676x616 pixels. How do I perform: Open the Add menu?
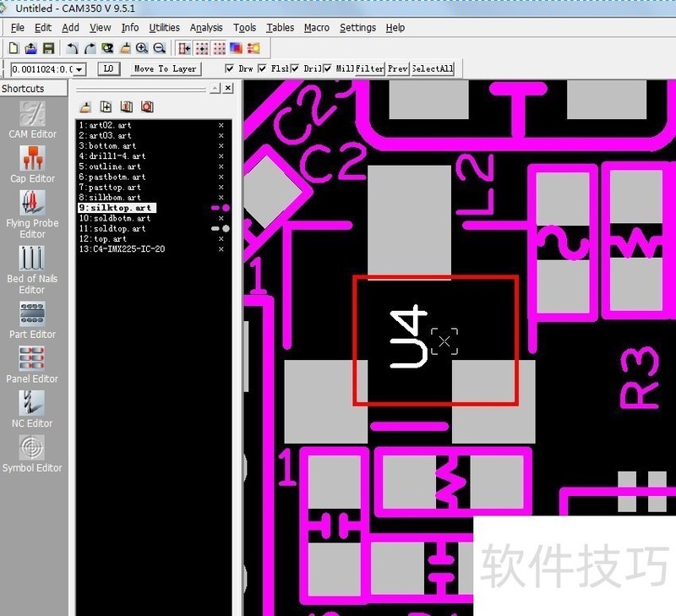(x=70, y=28)
